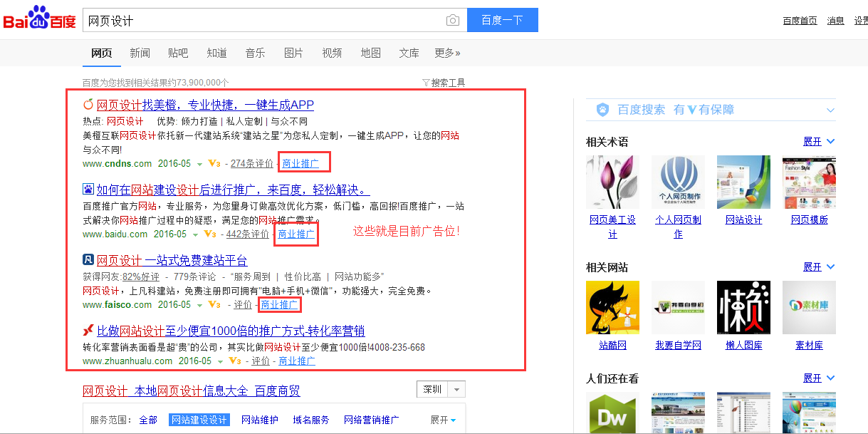The image size is (868, 434).
Task: Switch to 文库 tab
Action: (x=409, y=53)
